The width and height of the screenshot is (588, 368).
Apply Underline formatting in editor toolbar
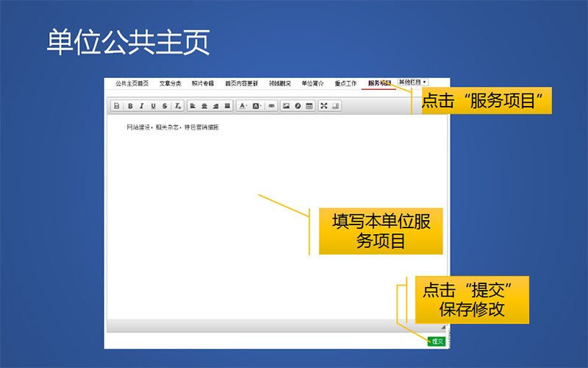[153, 106]
